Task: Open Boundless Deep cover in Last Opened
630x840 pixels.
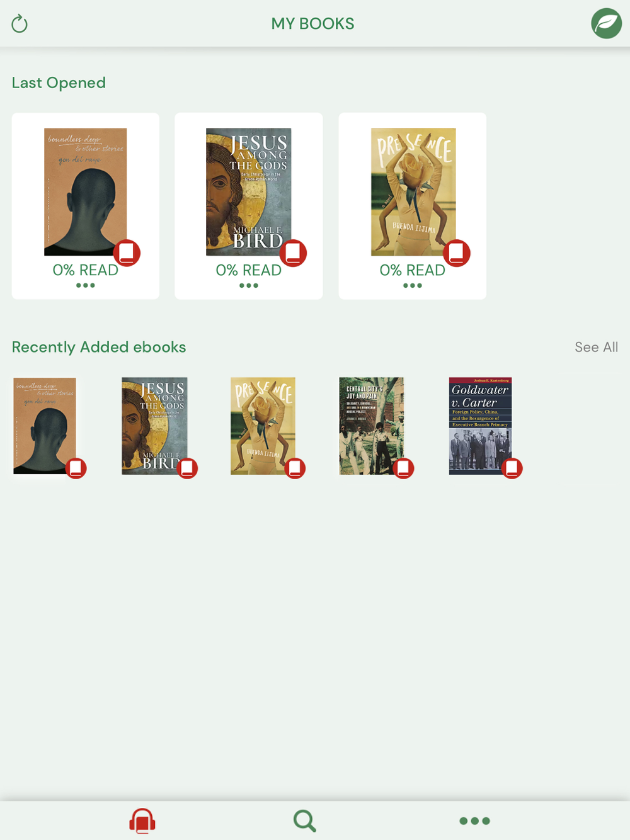Action: 85,192
